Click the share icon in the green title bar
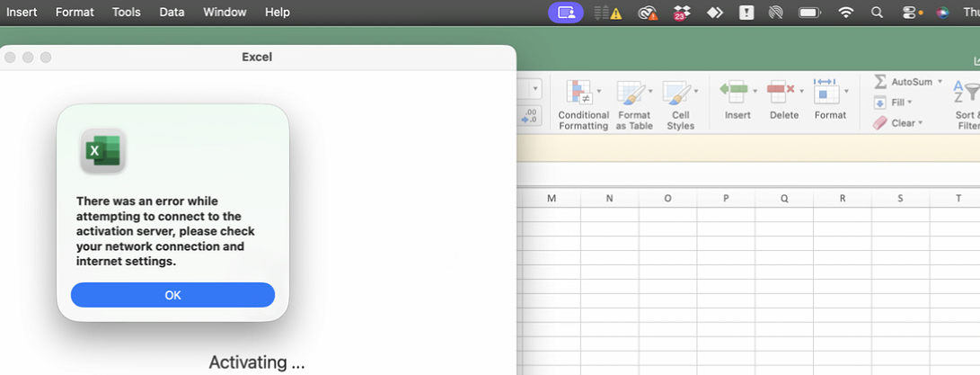 click(977, 61)
